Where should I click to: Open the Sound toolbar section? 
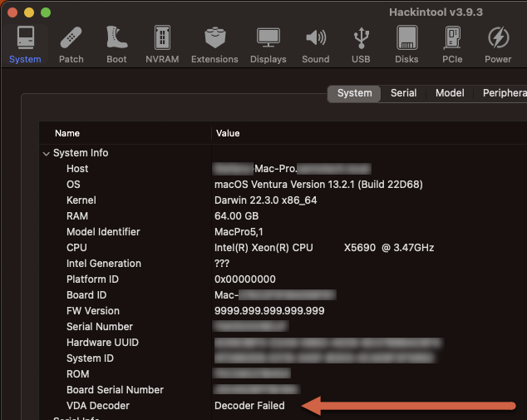pos(316,45)
